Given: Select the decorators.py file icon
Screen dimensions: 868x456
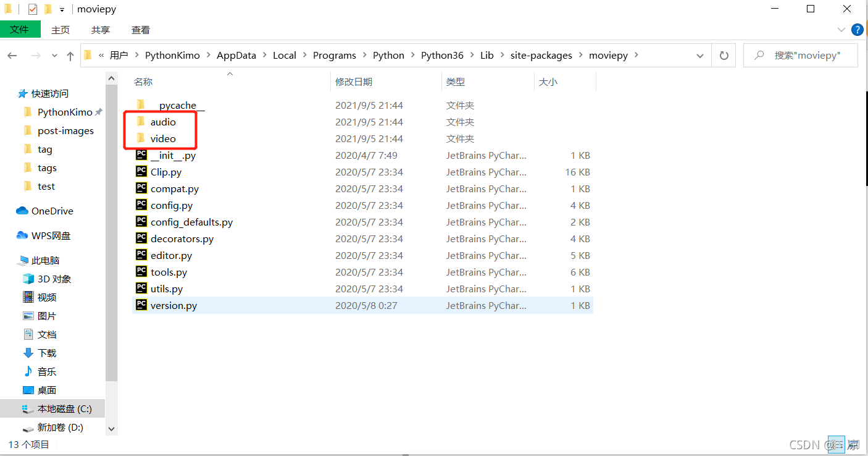Looking at the screenshot, I should point(141,239).
